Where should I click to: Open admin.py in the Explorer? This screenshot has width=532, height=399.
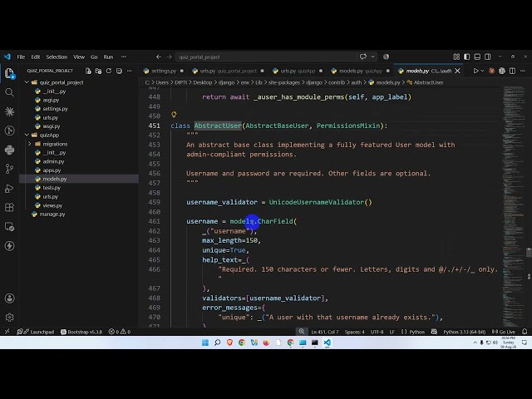pyautogui.click(x=53, y=161)
